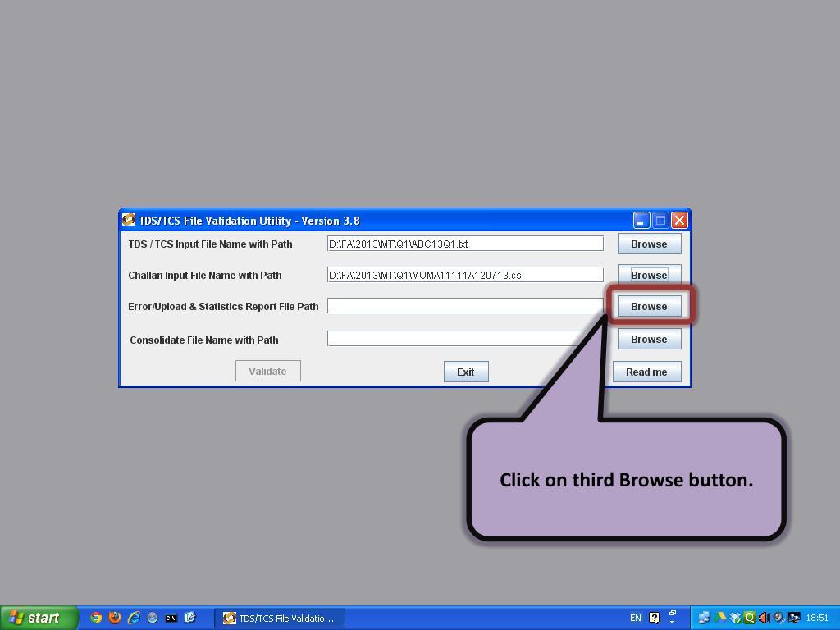Click Browse for Challan Input File
Image resolution: width=840 pixels, height=630 pixels.
[649, 275]
